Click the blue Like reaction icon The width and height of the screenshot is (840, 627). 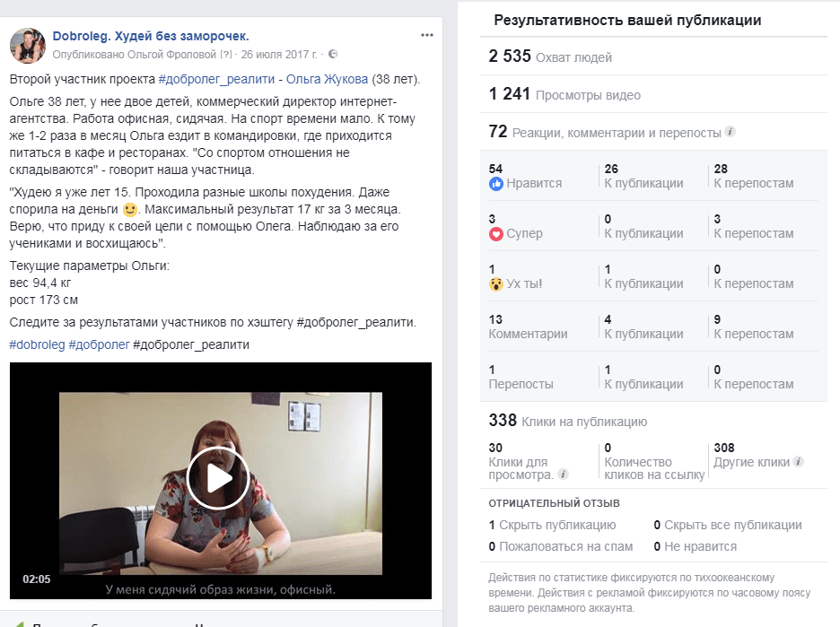(496, 184)
